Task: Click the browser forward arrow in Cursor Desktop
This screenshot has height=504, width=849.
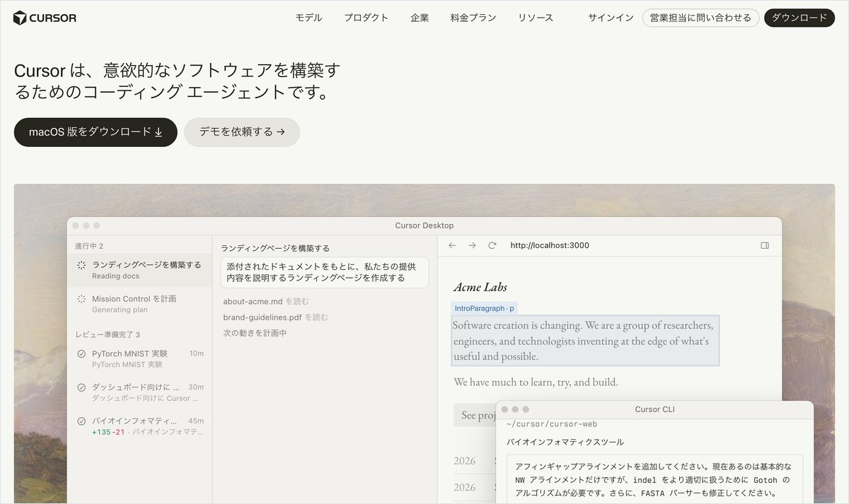Action: click(x=472, y=245)
